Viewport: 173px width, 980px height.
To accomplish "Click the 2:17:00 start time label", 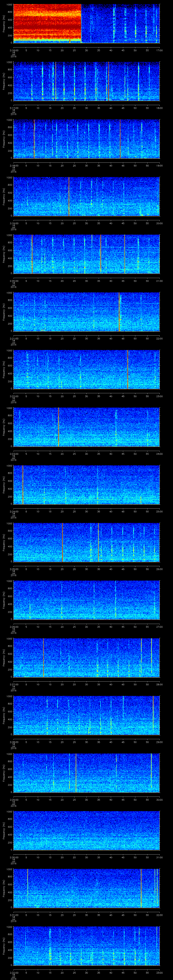I will click(14, 108).
